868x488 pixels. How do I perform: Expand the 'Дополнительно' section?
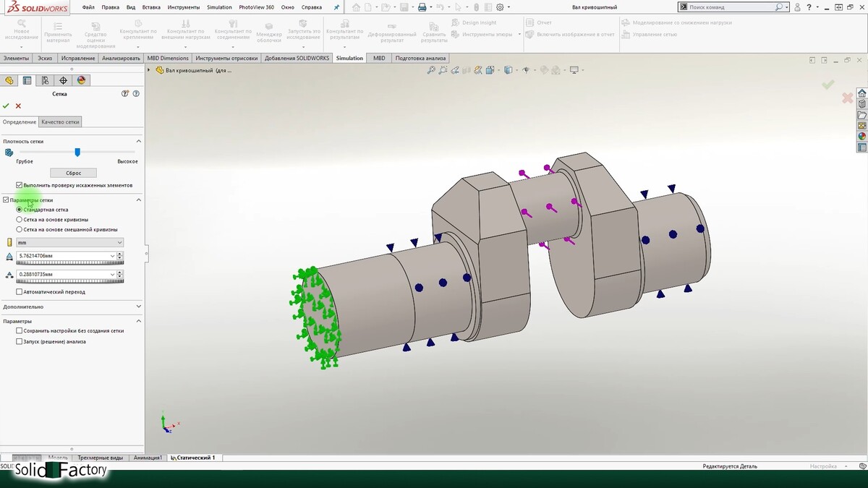(x=138, y=307)
